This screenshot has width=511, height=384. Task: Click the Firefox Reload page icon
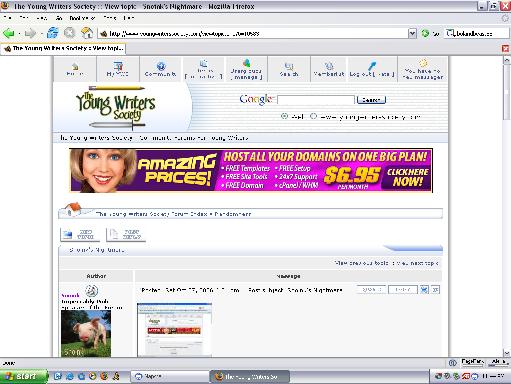tap(53, 33)
